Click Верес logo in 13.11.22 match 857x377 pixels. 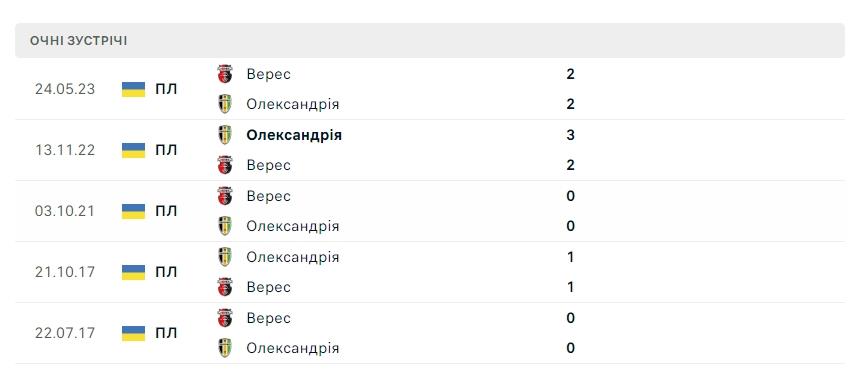point(225,165)
